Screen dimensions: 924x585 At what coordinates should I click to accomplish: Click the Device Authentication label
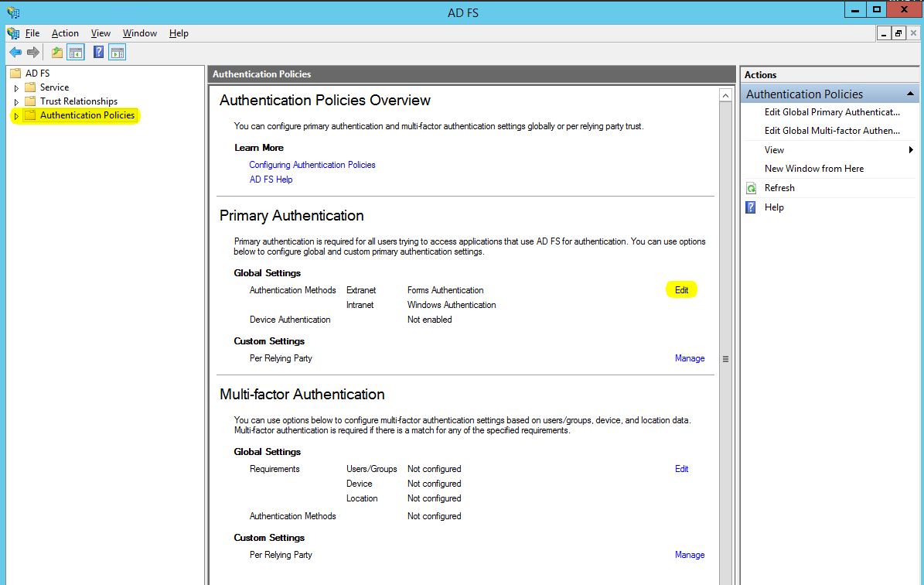point(290,320)
